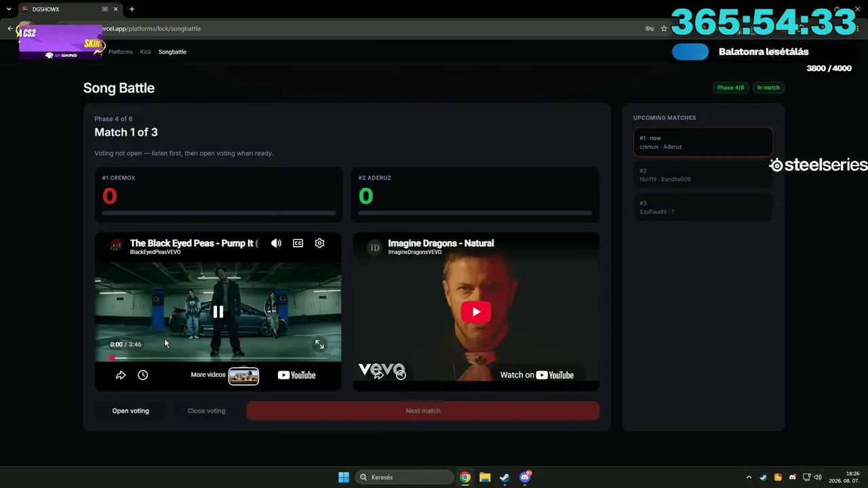Open Steam icon in system tray
Image resolution: width=868 pixels, height=488 pixels.
coord(763,477)
